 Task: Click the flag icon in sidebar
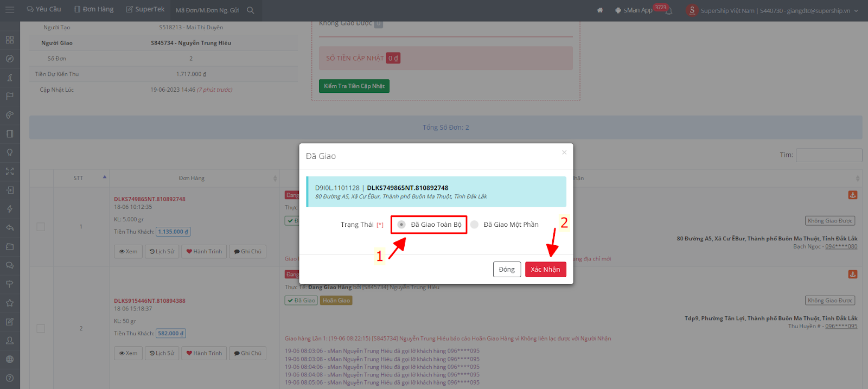tap(10, 96)
